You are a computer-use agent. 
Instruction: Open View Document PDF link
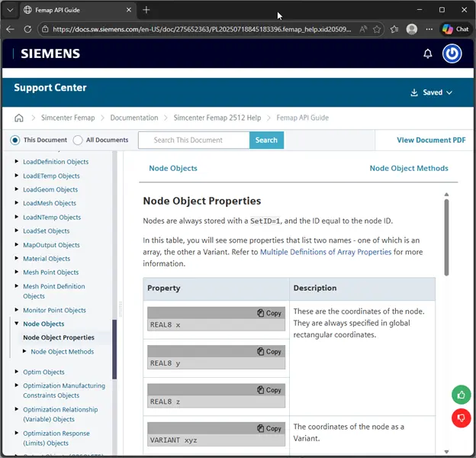(x=431, y=140)
